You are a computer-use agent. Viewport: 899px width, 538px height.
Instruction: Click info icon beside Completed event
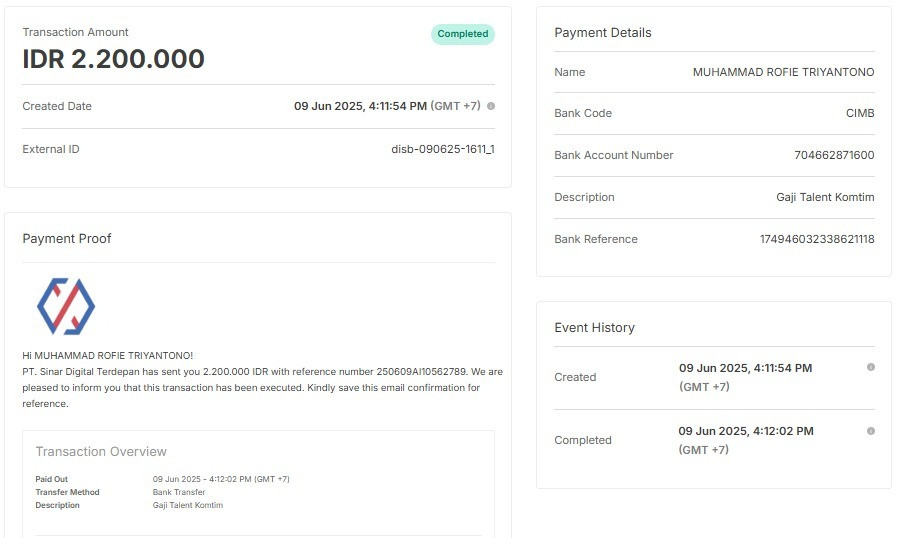tap(870, 431)
